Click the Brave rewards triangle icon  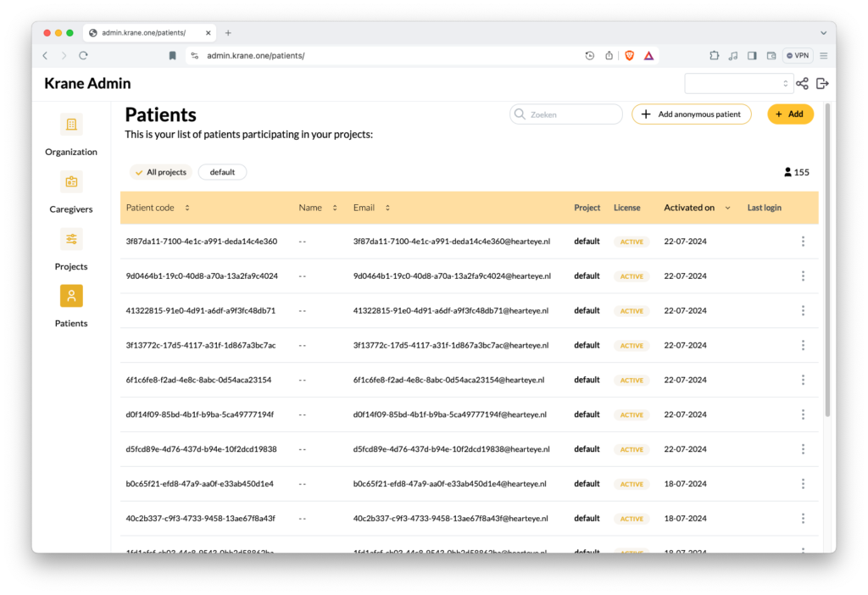648,55
